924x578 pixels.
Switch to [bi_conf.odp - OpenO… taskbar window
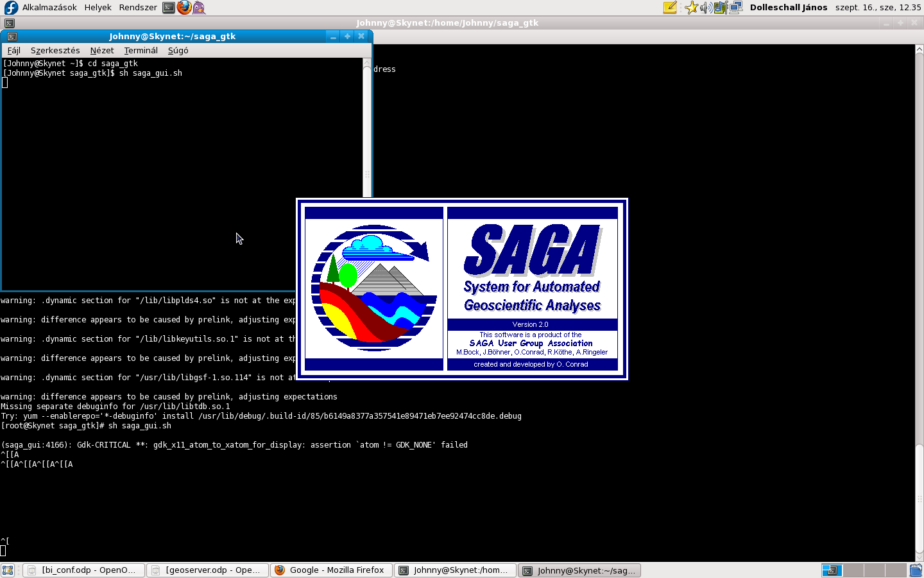[83, 570]
